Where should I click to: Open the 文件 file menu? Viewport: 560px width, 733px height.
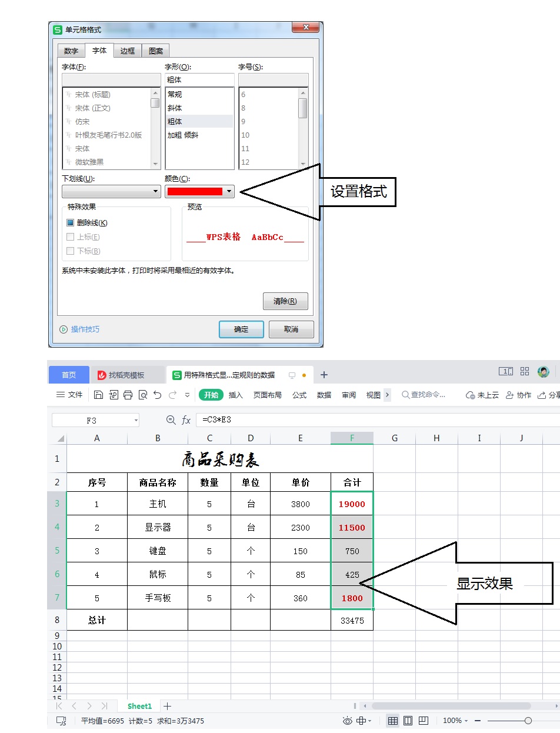(69, 395)
